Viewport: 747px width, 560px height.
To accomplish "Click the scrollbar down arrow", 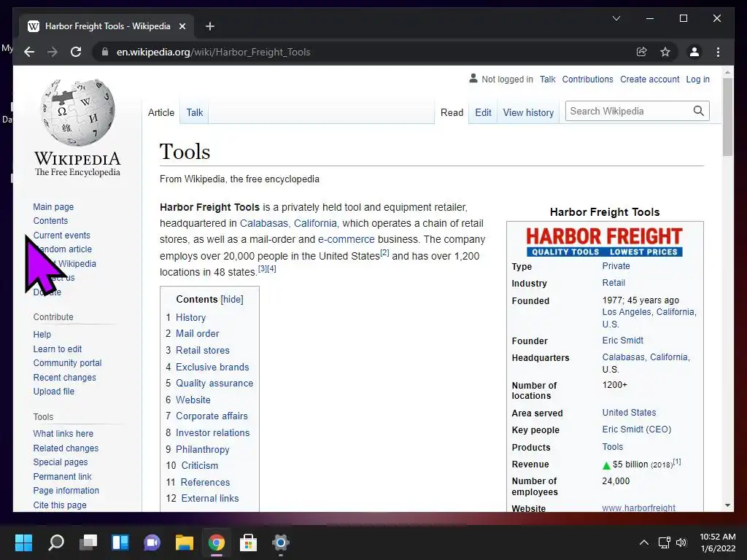I will click(727, 505).
